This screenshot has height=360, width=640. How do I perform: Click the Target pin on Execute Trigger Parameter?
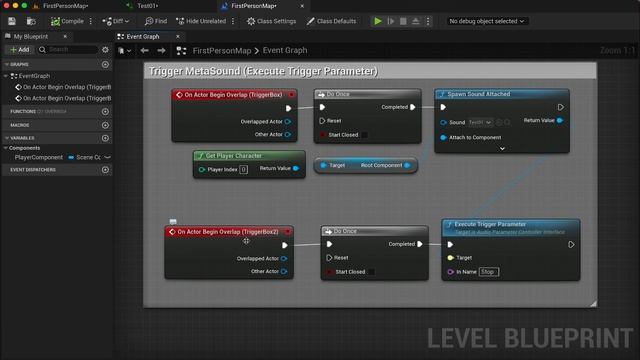pos(450,258)
